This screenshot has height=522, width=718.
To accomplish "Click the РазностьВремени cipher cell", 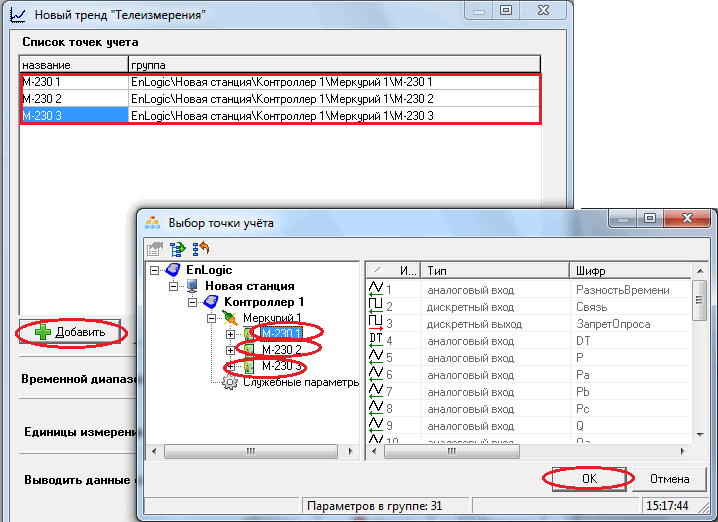I will pyautogui.click(x=623, y=290).
